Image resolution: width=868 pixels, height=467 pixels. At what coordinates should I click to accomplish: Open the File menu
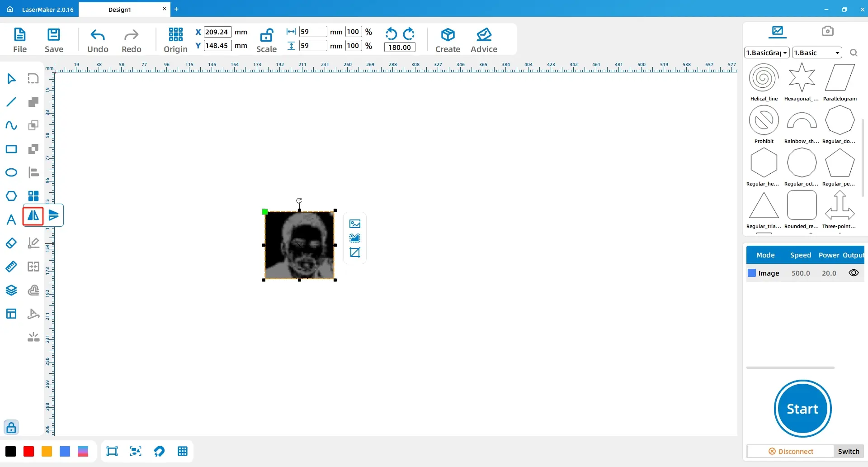pyautogui.click(x=20, y=40)
